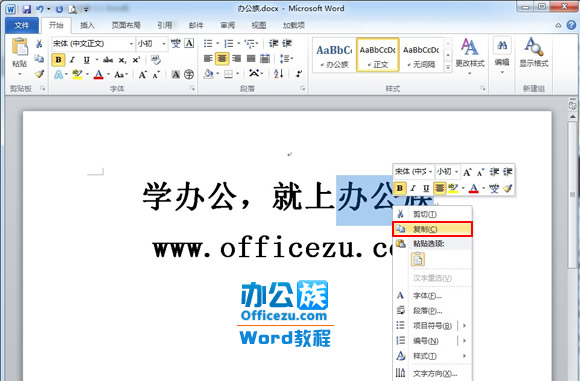This screenshot has height=381, width=580.
Task: Click Decrease Indent in ribbon paragraph group
Action: (x=273, y=44)
